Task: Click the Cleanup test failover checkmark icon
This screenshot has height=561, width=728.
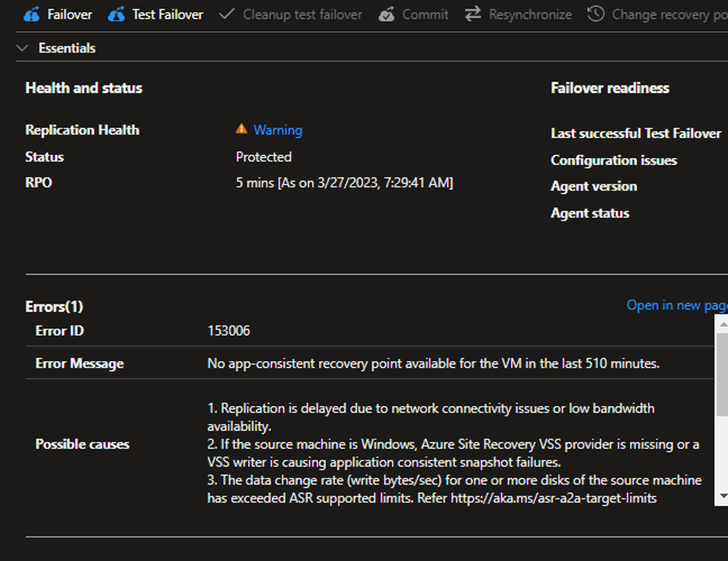Action: coord(226,14)
